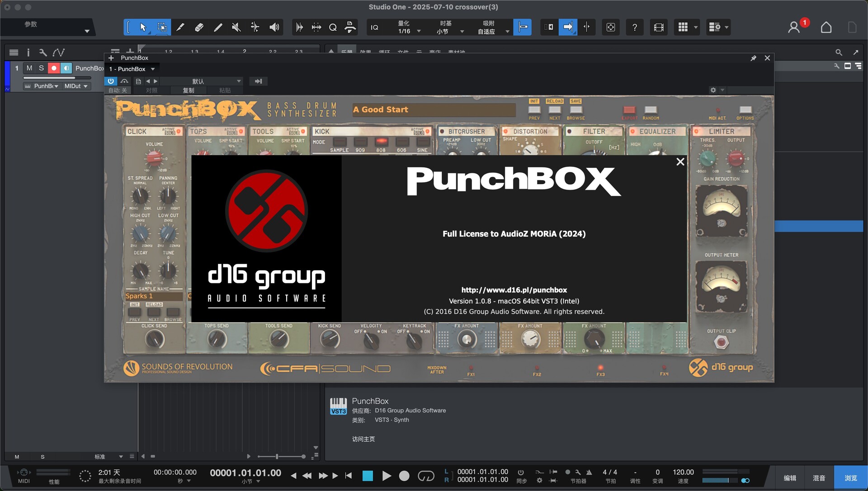Go to the Start page home icon
This screenshot has height=491, width=868.
(826, 28)
